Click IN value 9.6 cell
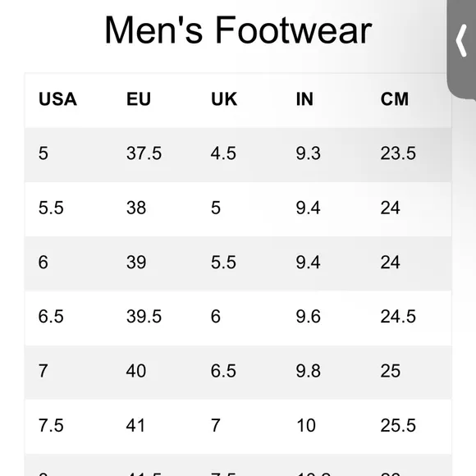476x476 pixels. (308, 316)
